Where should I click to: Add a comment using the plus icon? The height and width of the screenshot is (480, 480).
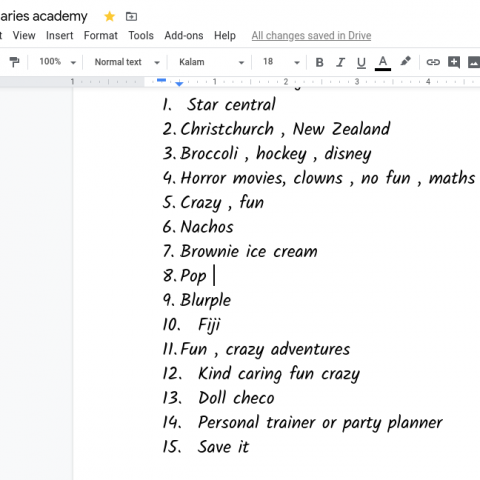[x=454, y=62]
